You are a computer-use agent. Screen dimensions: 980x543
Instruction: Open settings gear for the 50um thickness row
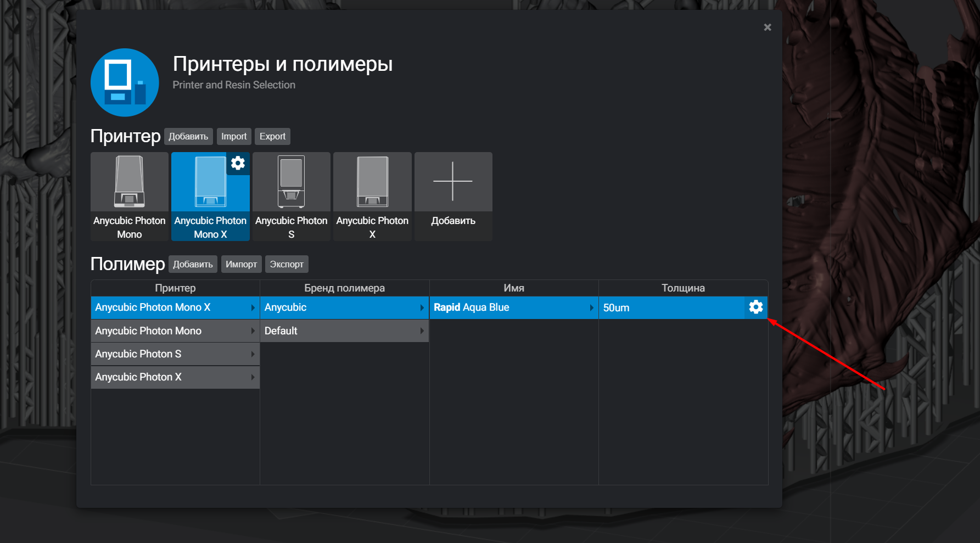coord(756,307)
